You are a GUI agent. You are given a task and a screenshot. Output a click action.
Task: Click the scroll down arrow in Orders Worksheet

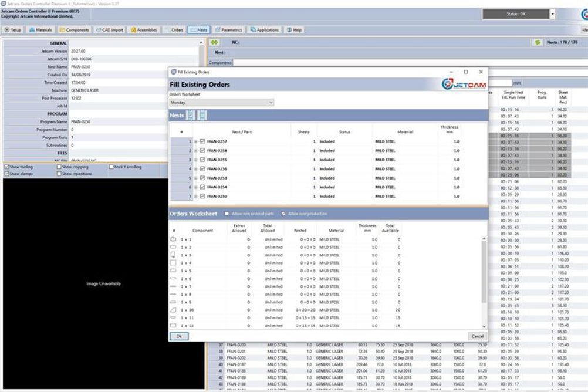(x=484, y=326)
